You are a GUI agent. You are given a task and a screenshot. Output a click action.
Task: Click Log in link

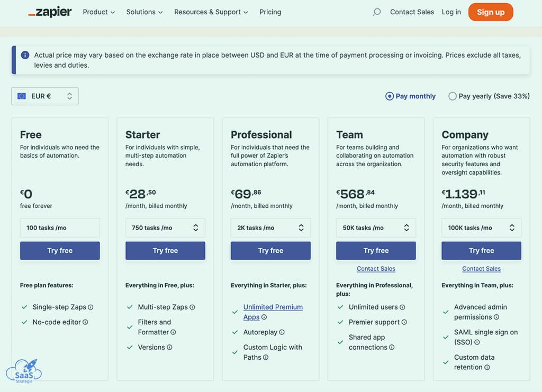(451, 12)
